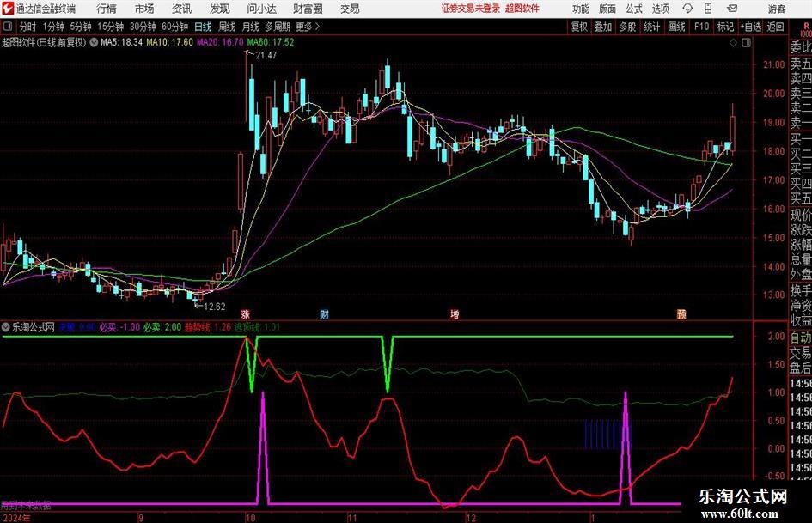Switch to 30分钟 period tab

(143, 27)
